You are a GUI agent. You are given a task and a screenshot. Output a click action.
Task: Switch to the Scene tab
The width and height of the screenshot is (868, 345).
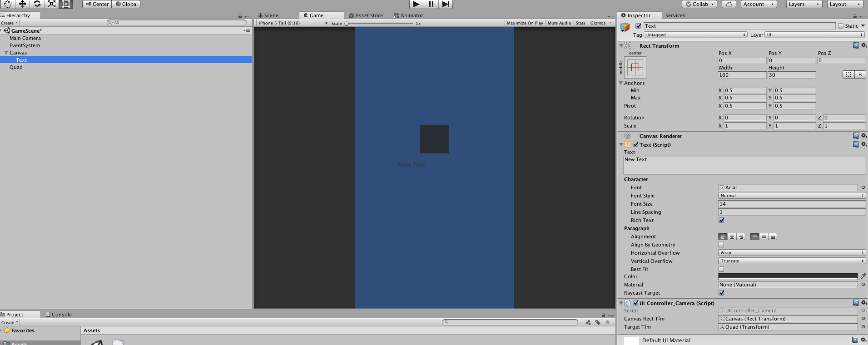tap(268, 15)
